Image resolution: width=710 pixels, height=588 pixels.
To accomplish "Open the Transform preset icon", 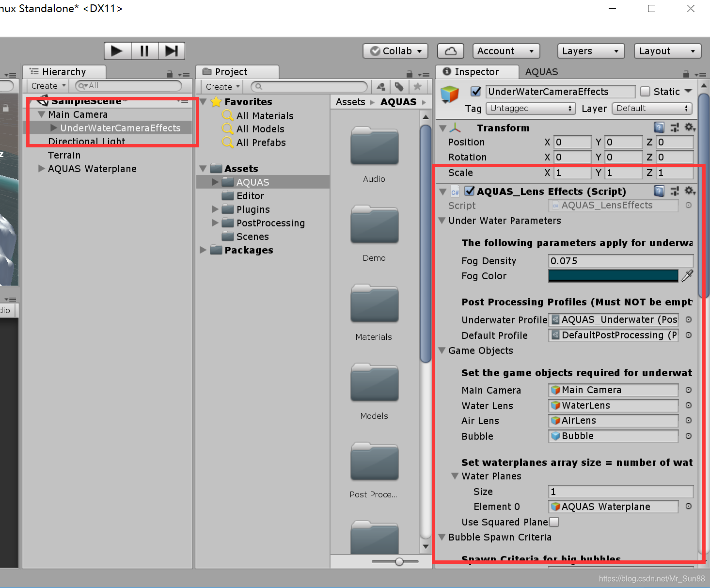I will [675, 127].
